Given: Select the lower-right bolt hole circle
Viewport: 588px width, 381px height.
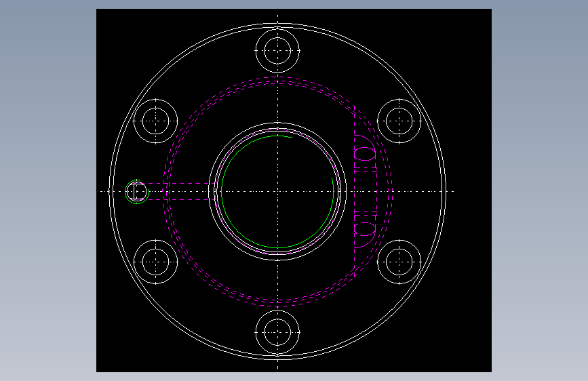Looking at the screenshot, I should tap(399, 262).
